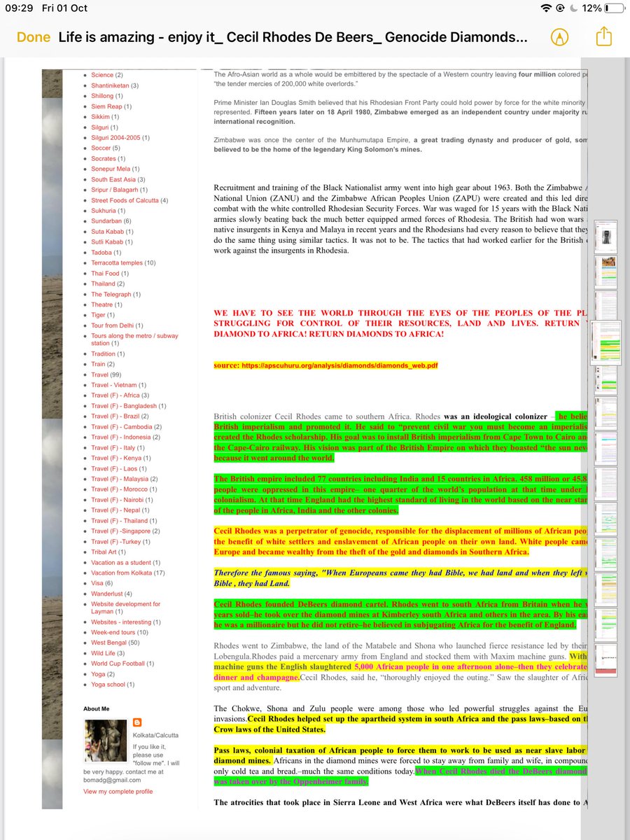The width and height of the screenshot is (630, 840).
Task: Follow the apscuhuru.org diamonds PDF source link
Action: click(339, 366)
